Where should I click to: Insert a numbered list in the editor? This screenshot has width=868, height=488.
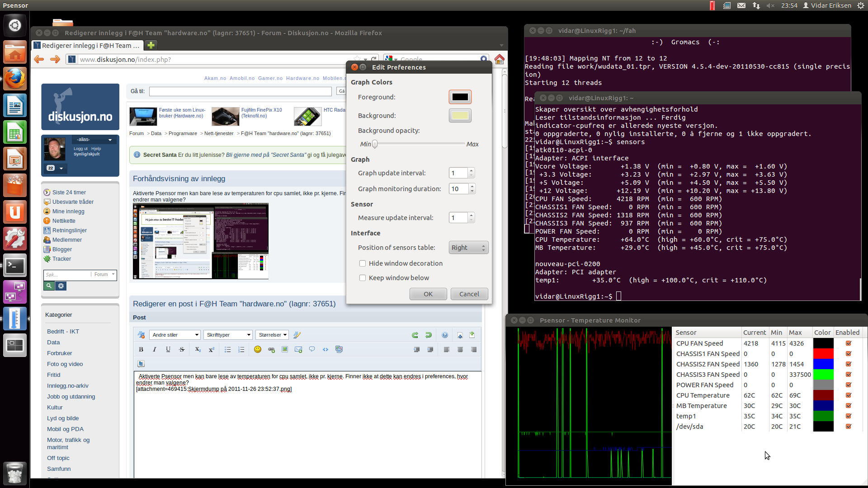pos(241,349)
